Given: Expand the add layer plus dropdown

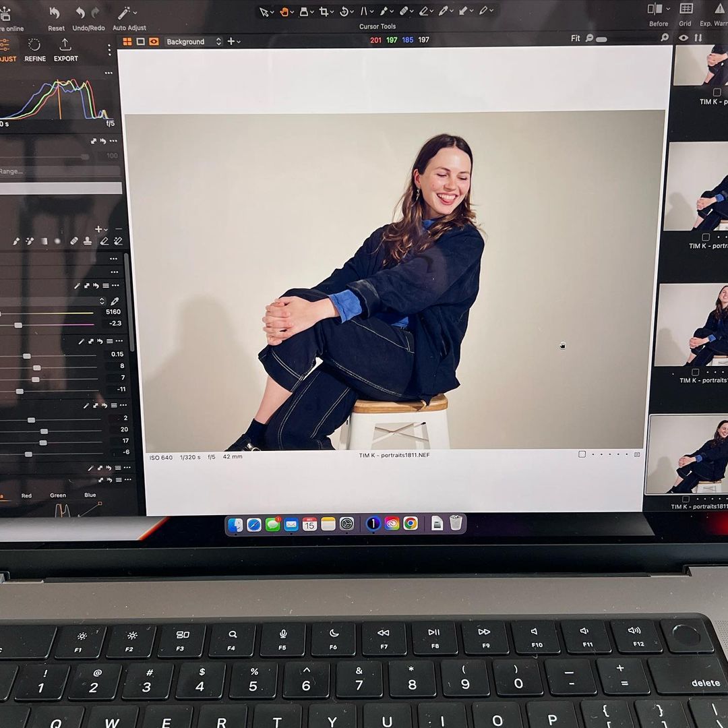Looking at the screenshot, I should 233,42.
